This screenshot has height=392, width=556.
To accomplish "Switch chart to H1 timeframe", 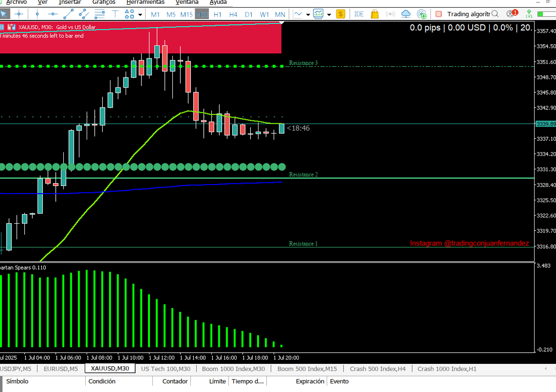I will 218,14.
